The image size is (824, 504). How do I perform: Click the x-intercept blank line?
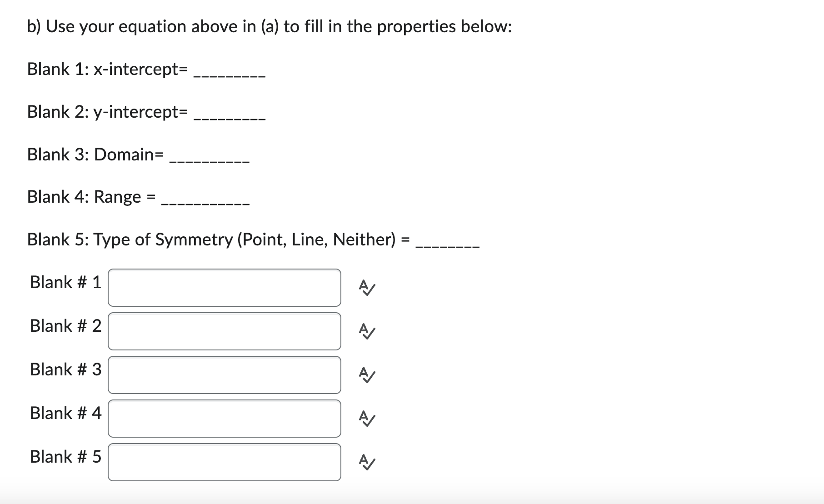[x=229, y=75]
